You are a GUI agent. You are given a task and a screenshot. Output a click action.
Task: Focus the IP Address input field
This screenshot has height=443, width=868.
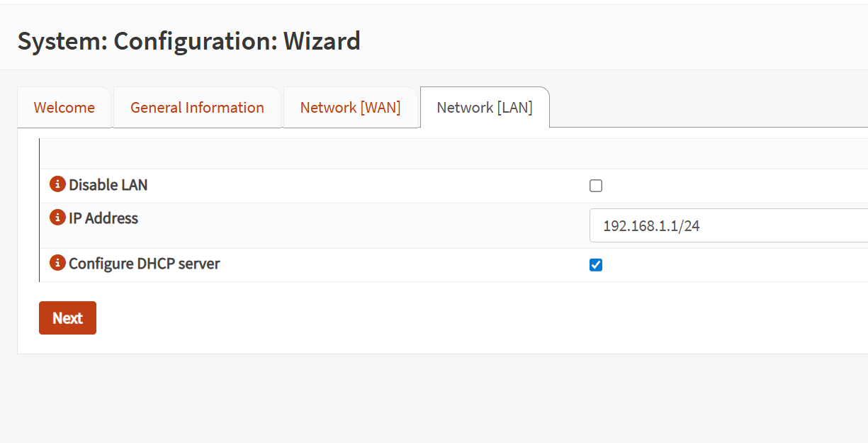pyautogui.click(x=728, y=226)
